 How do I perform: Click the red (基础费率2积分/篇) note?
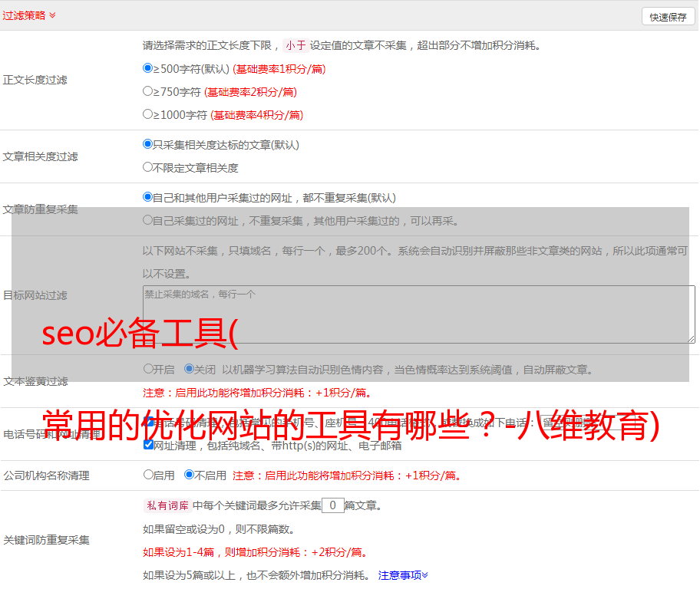(250, 92)
